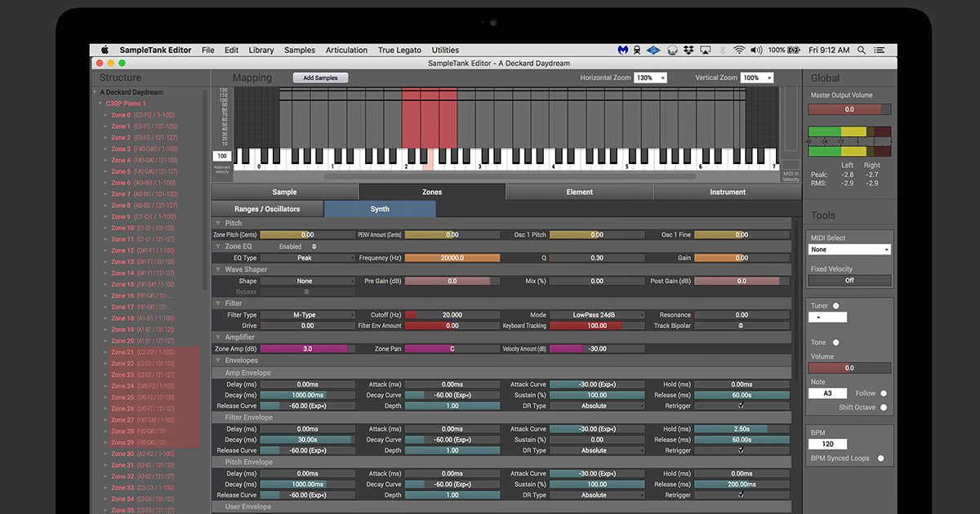Switch to the Element tab
This screenshot has height=514, width=980.
[x=580, y=192]
